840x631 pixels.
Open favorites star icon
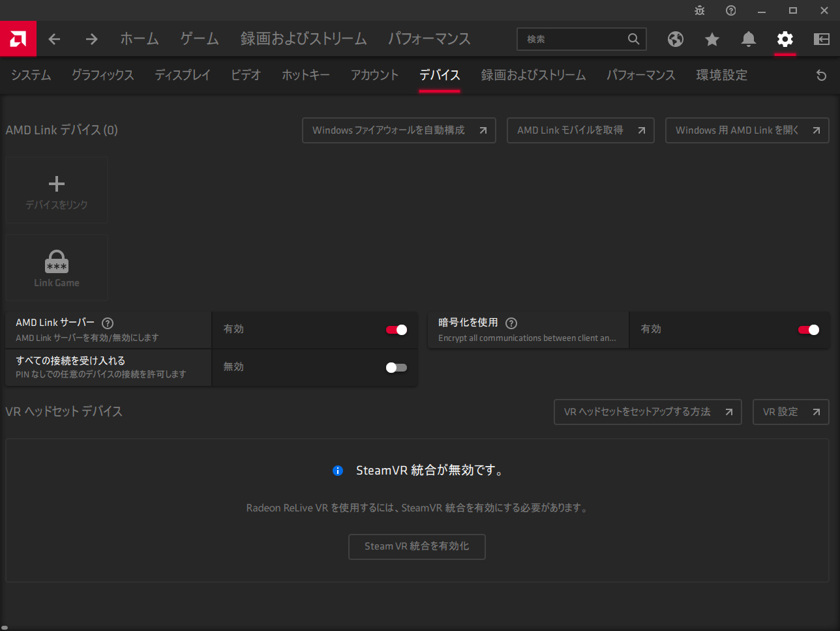click(x=712, y=39)
